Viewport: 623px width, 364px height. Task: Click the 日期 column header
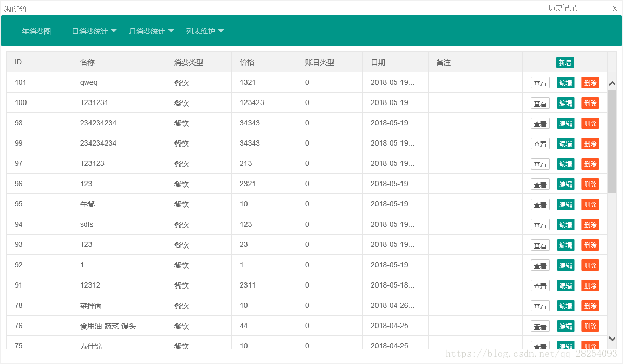(x=378, y=62)
